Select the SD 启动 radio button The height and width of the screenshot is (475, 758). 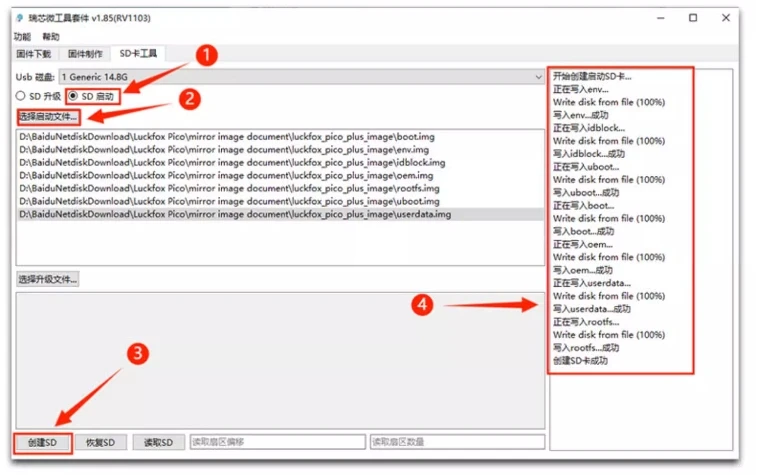pos(73,96)
